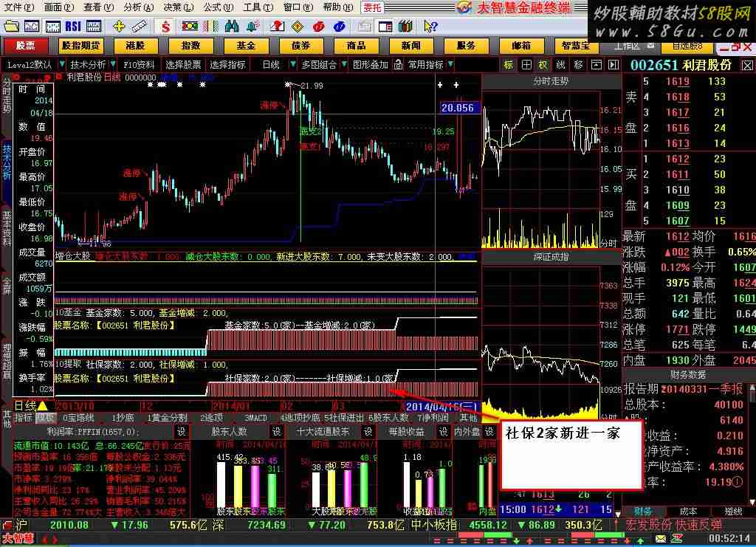Open the 分析 menu
The width and height of the screenshot is (756, 547).
138,7
